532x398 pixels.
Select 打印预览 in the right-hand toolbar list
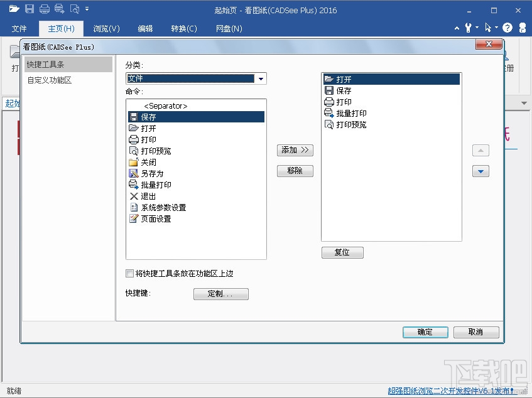[x=349, y=124]
